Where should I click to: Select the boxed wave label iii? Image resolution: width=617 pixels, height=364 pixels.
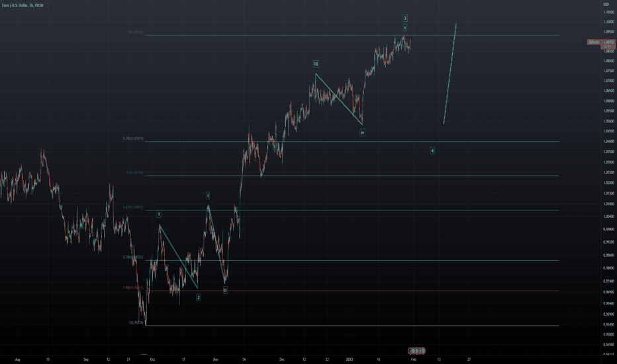pos(316,64)
